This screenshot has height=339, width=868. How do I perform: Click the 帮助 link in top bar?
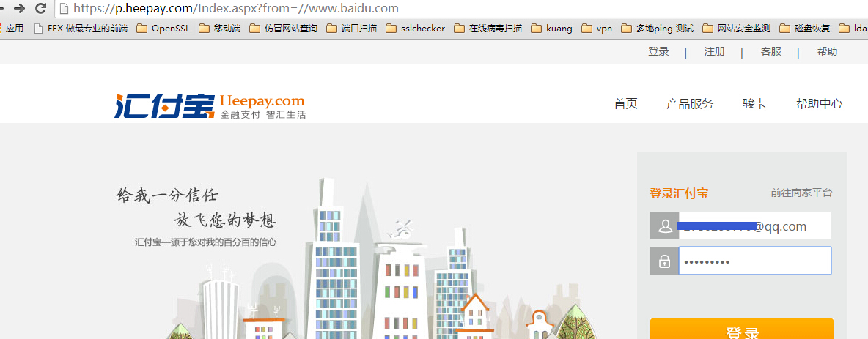(827, 52)
